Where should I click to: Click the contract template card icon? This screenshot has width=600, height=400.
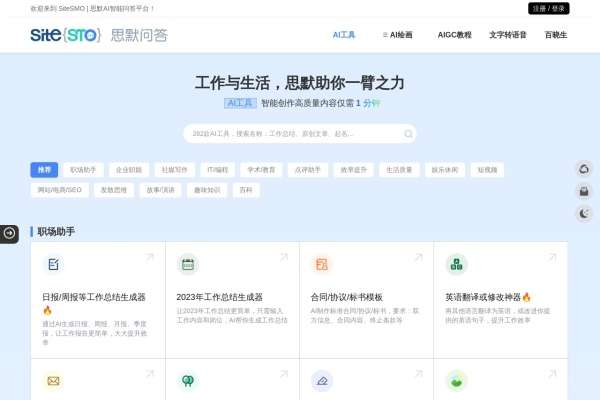322,265
